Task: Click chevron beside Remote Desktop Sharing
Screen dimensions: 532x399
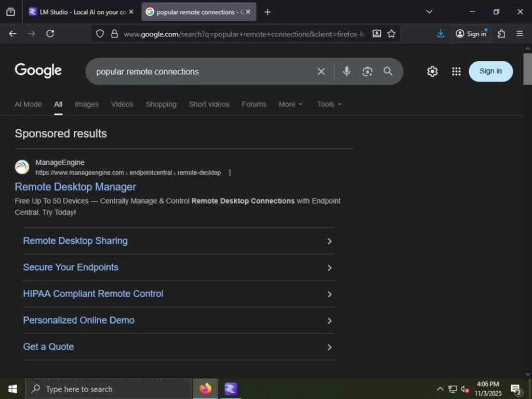Action: point(329,241)
